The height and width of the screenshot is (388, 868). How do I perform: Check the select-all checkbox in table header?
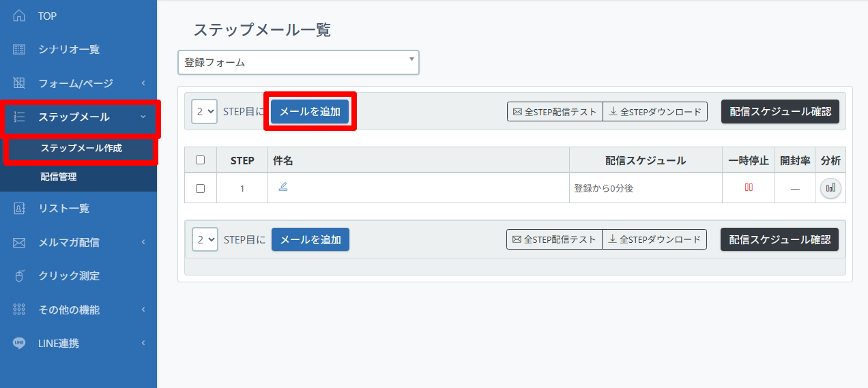point(200,160)
